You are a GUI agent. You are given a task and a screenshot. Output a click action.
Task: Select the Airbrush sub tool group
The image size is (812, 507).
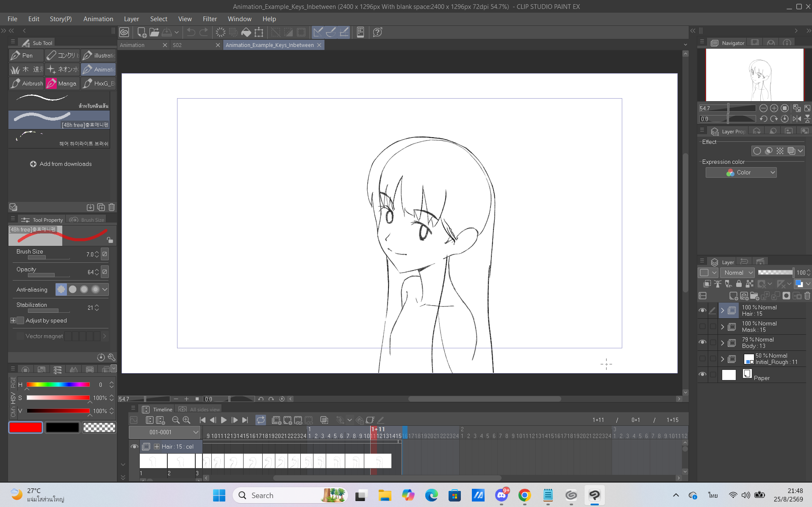tap(27, 83)
